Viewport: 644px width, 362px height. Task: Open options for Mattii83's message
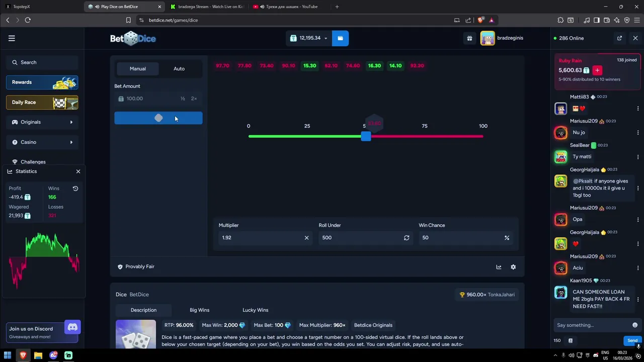(x=638, y=109)
